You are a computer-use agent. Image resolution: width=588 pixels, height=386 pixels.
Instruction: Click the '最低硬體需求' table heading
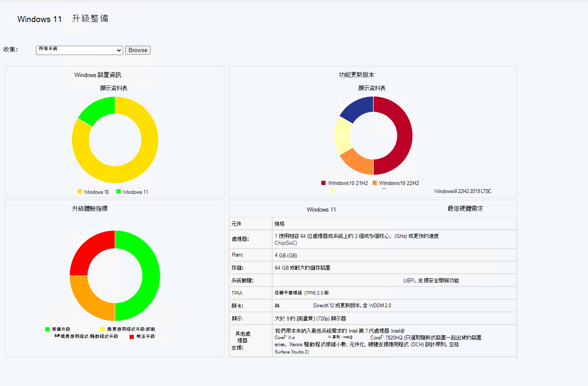(x=465, y=209)
